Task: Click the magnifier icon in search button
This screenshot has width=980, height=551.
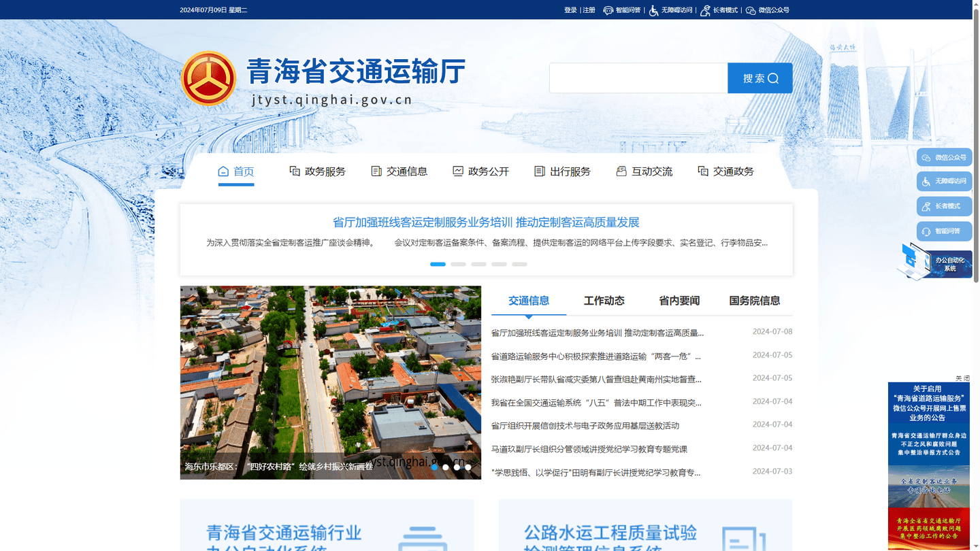Action: [773, 78]
